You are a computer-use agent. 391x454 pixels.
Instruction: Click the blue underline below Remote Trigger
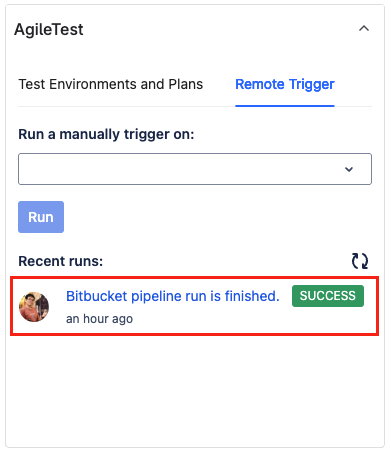tap(285, 106)
